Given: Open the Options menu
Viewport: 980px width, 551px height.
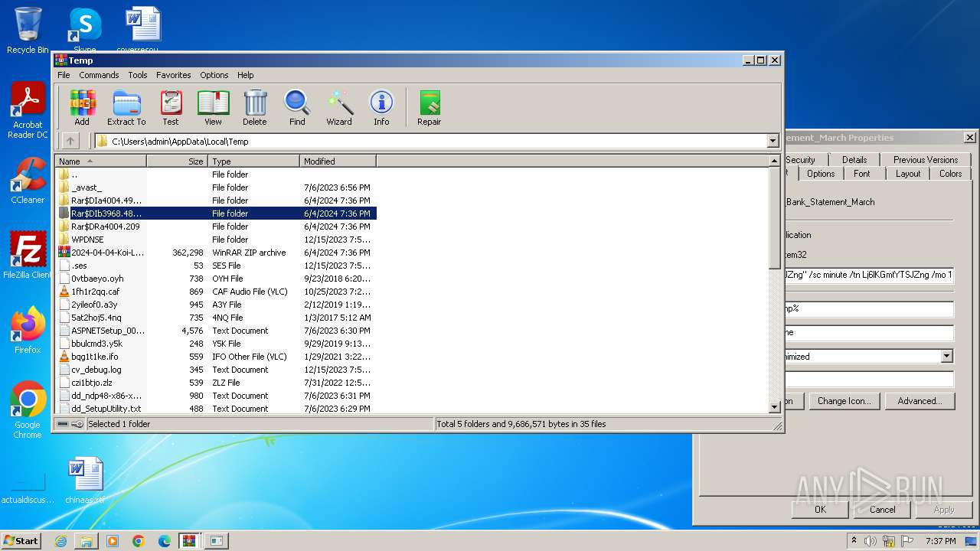Looking at the screenshot, I should 214,75.
